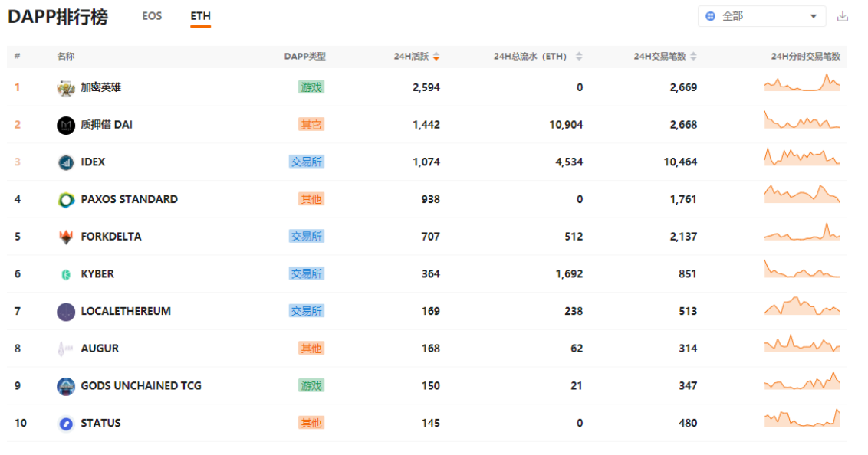Viewport: 868px width, 455px height.
Task: Click the 质押借 DAI logo icon
Action: (66, 126)
